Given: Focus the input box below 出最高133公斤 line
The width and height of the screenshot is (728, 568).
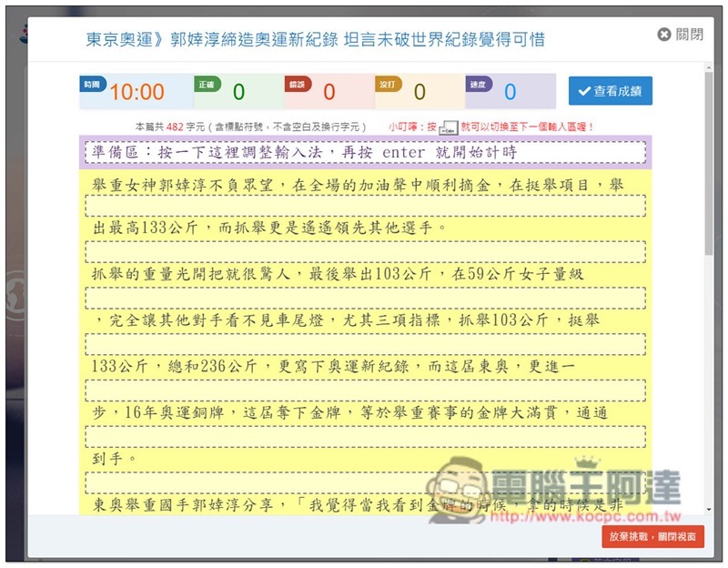Looking at the screenshot, I should (x=364, y=251).
